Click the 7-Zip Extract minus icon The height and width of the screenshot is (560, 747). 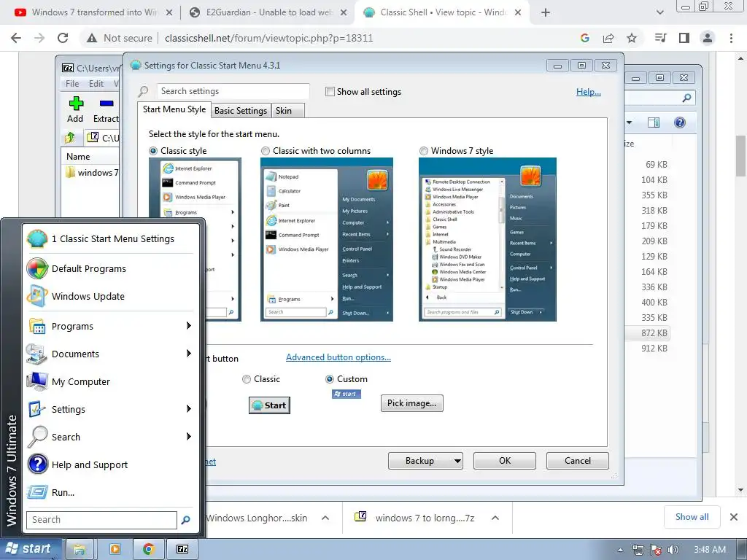[107, 103]
